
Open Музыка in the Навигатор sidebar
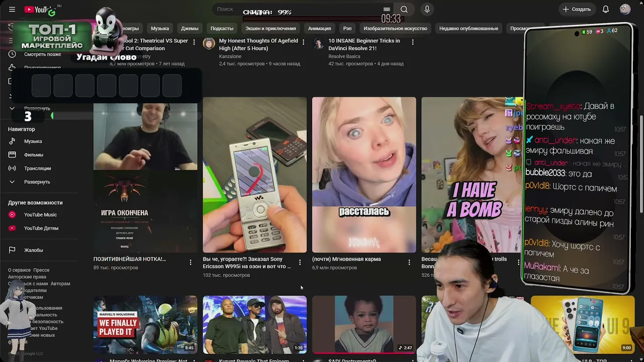point(33,141)
